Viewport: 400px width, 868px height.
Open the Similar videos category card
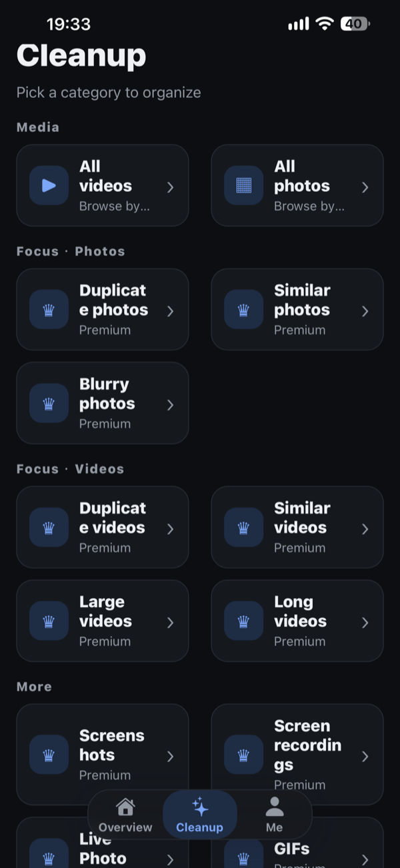(297, 527)
